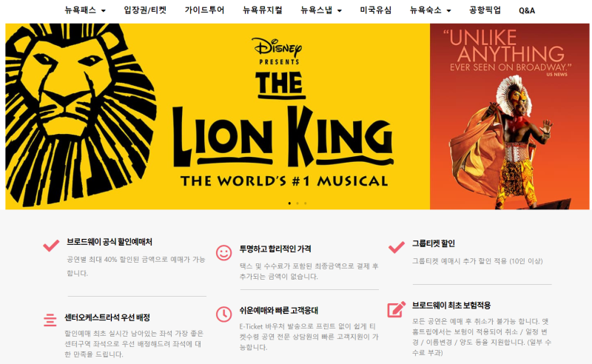
Task: Jump to the third carousel slide dot
Action: pos(306,203)
